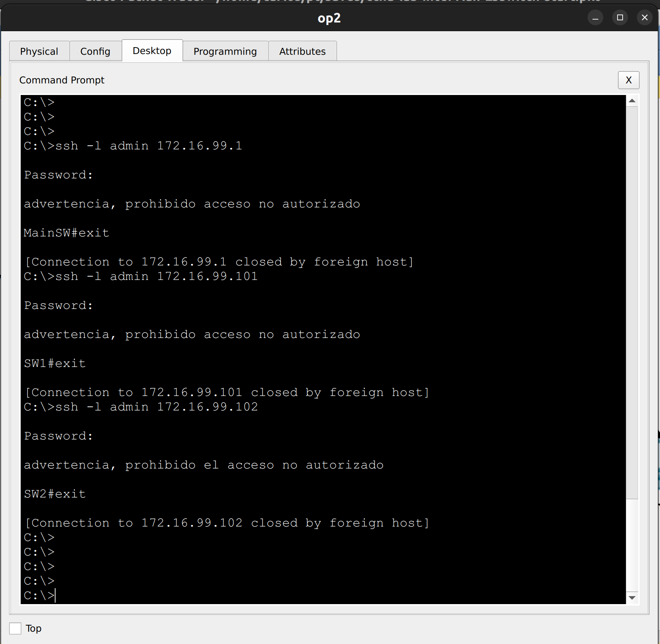
Task: Click the terminal scrollbar up arrow
Action: 632,100
